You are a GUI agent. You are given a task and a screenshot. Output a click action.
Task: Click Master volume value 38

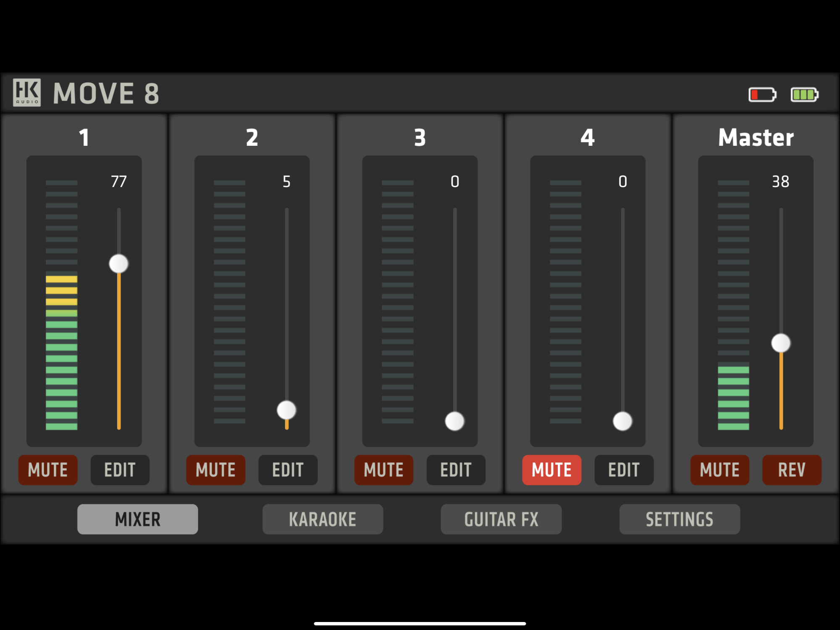pyautogui.click(x=781, y=182)
